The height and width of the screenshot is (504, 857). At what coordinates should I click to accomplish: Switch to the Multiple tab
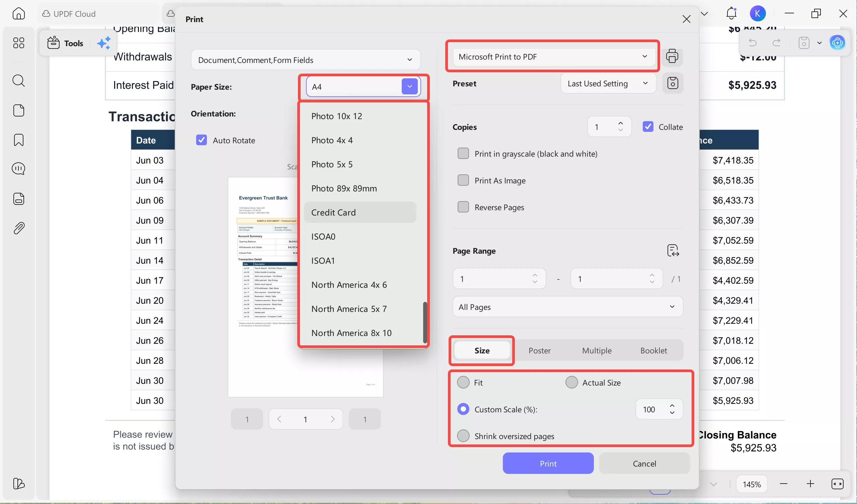(x=597, y=350)
